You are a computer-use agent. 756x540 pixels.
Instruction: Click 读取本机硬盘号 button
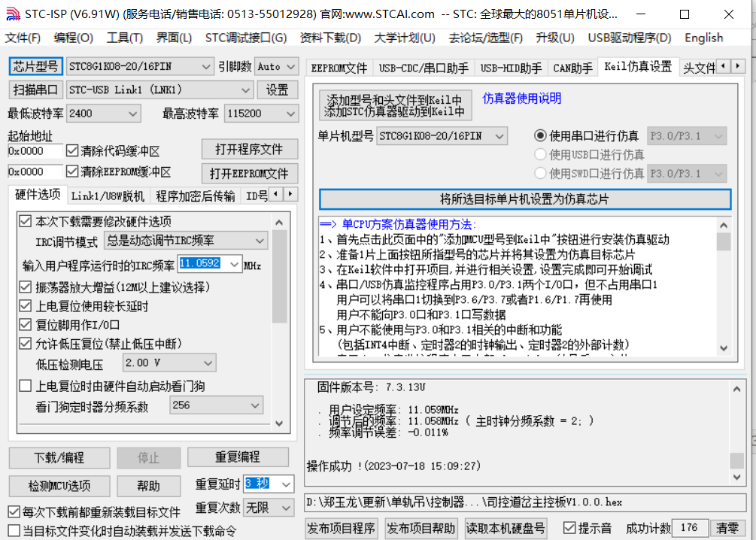(506, 528)
